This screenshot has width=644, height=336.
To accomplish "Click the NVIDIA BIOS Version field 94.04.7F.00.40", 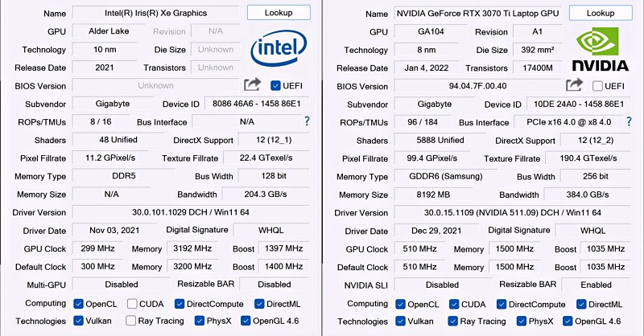I will [x=478, y=86].
